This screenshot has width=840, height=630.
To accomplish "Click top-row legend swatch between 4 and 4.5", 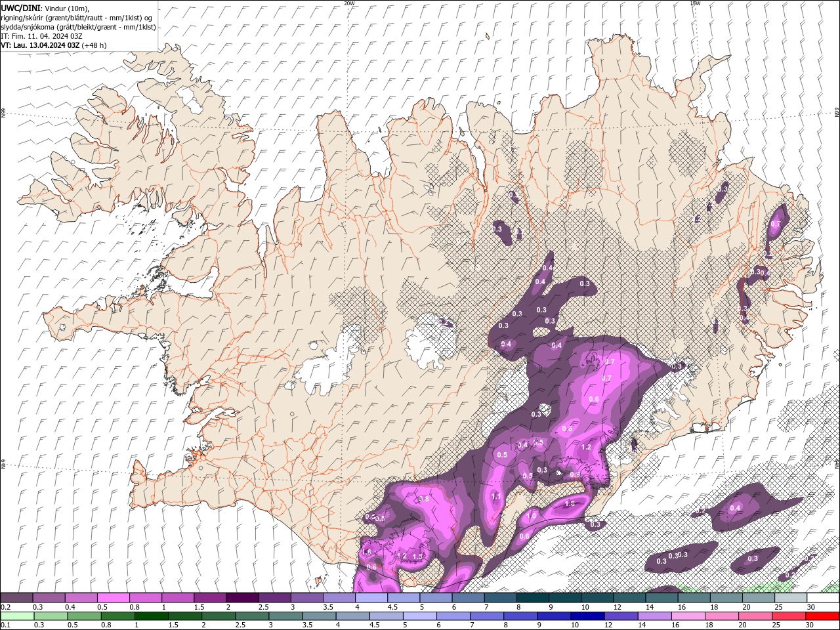I will 371,597.
